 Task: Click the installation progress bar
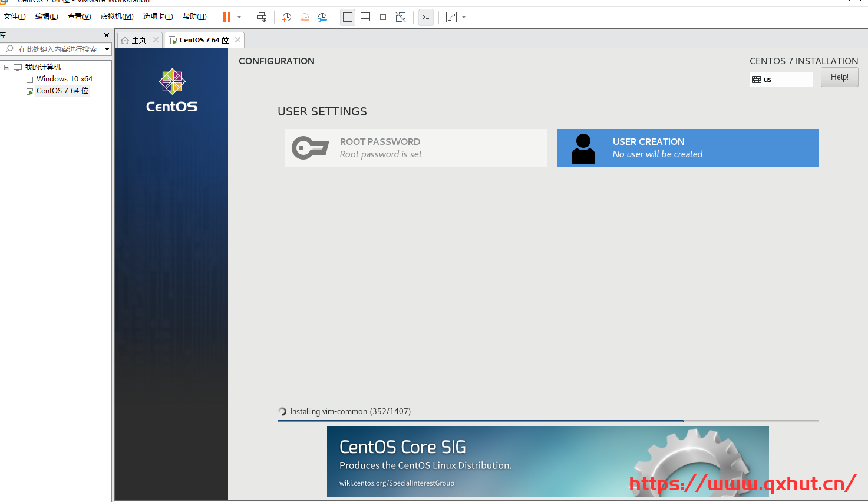[x=548, y=421]
